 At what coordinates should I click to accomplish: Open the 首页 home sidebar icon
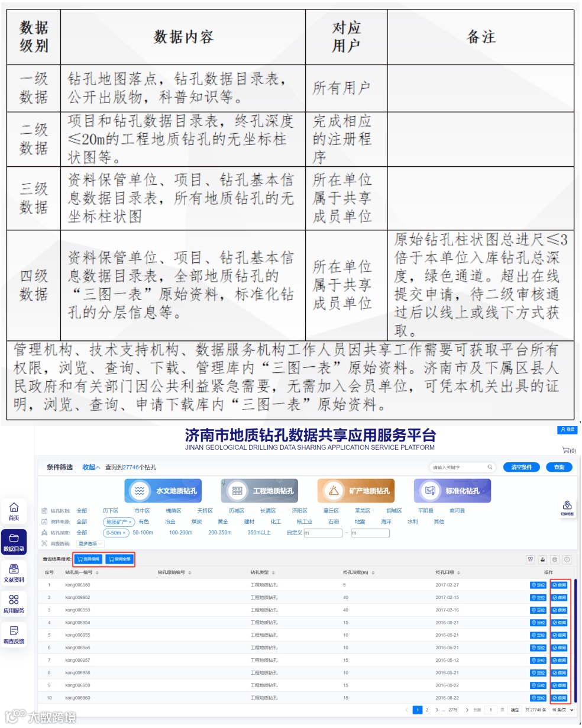14,511
